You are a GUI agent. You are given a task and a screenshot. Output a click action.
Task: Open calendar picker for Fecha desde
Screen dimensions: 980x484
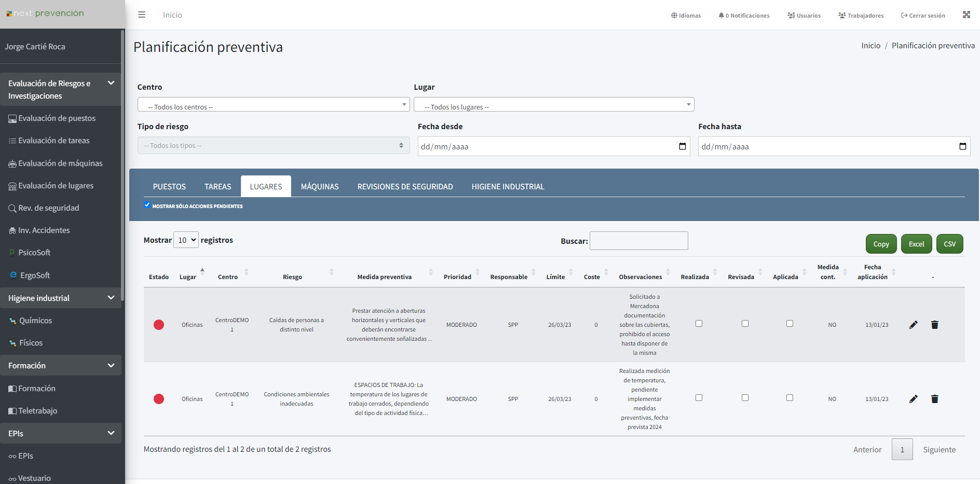[x=683, y=146]
